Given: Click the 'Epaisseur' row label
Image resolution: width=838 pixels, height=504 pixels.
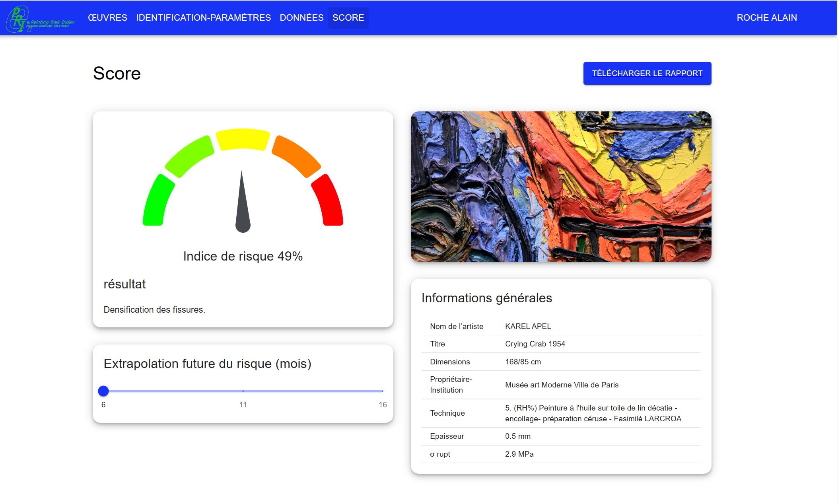Looking at the screenshot, I should coord(447,436).
